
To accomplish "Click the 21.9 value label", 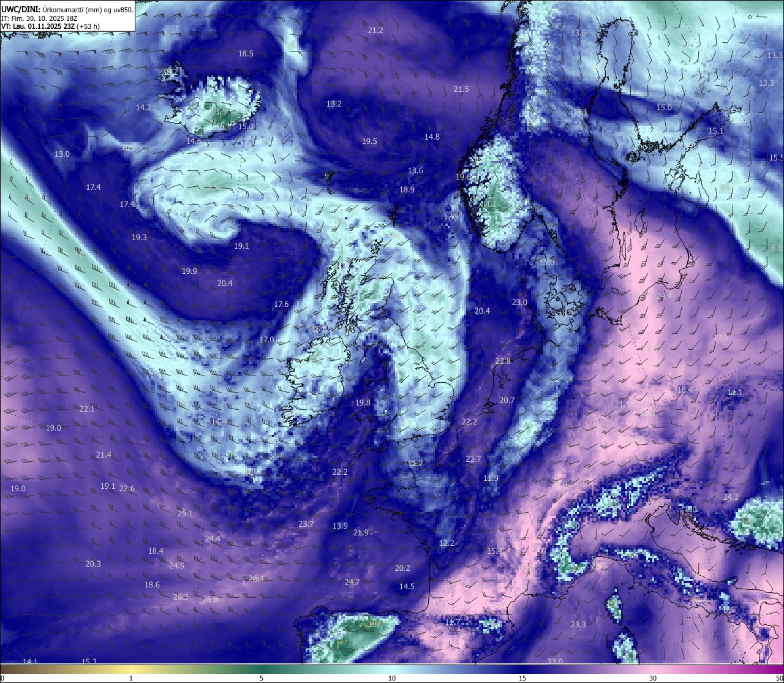I will click(361, 533).
